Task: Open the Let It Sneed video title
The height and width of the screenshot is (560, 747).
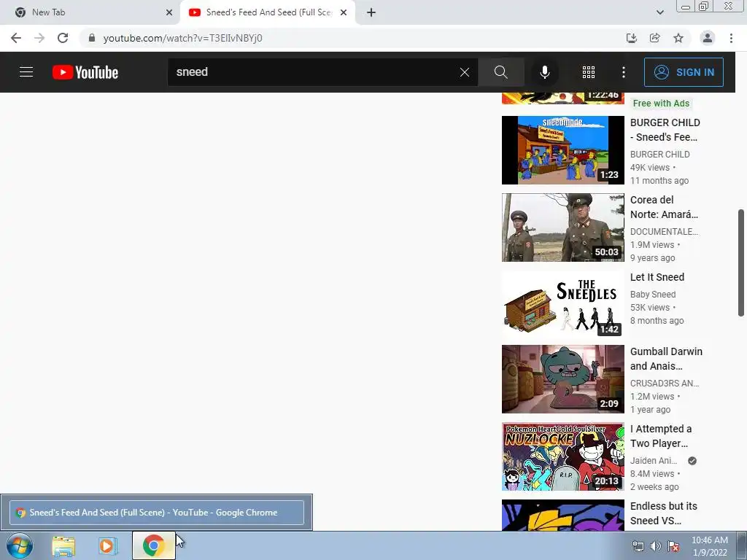Action: click(657, 277)
